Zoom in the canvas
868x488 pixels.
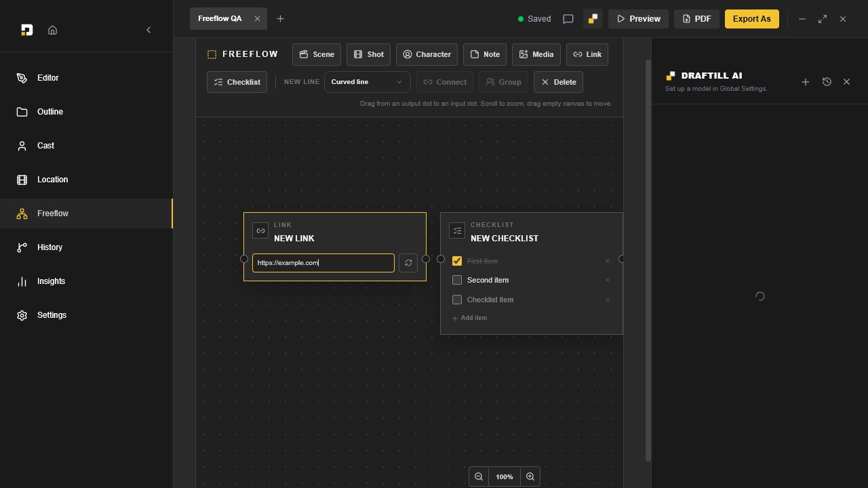tap(530, 476)
